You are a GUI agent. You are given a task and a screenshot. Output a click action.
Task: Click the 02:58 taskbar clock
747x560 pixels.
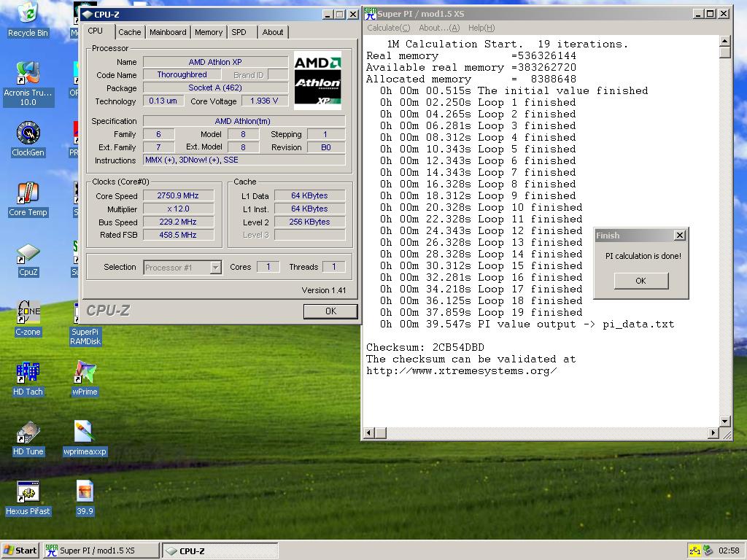[729, 551]
